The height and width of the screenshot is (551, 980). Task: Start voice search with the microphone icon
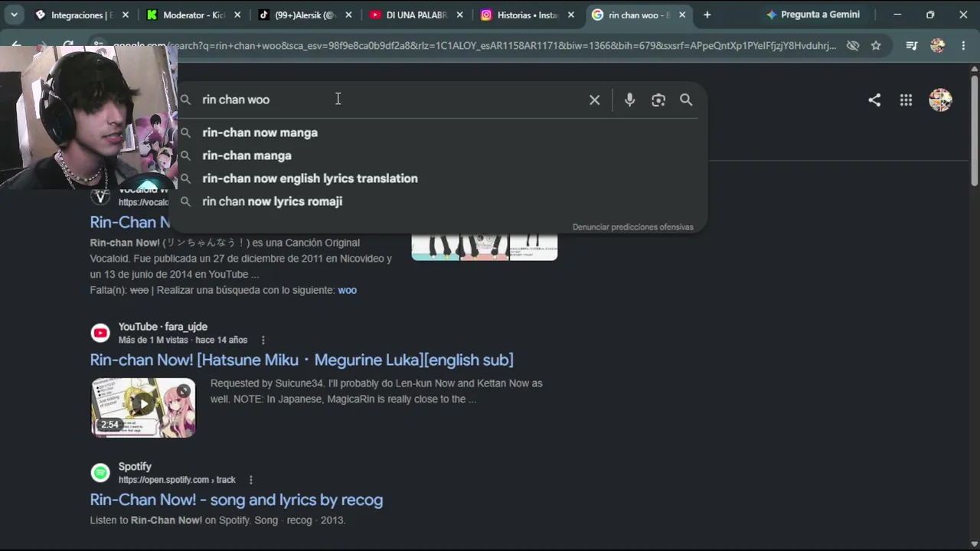pyautogui.click(x=629, y=99)
